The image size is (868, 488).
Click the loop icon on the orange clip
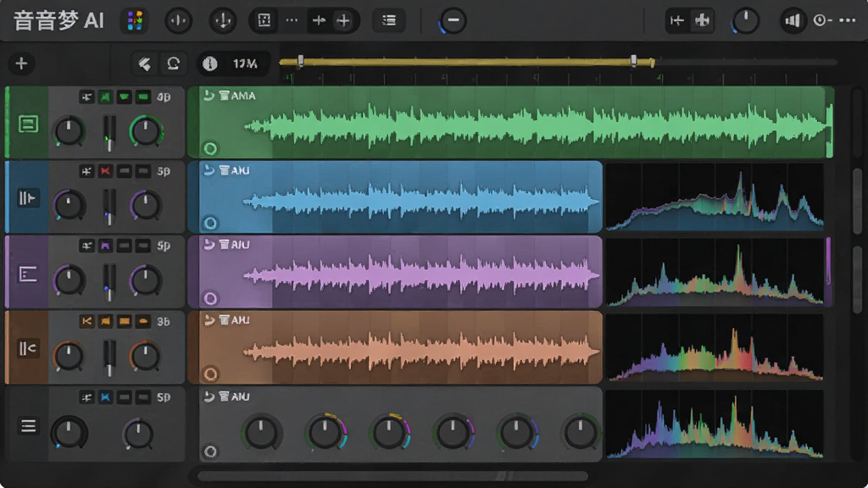(209, 319)
